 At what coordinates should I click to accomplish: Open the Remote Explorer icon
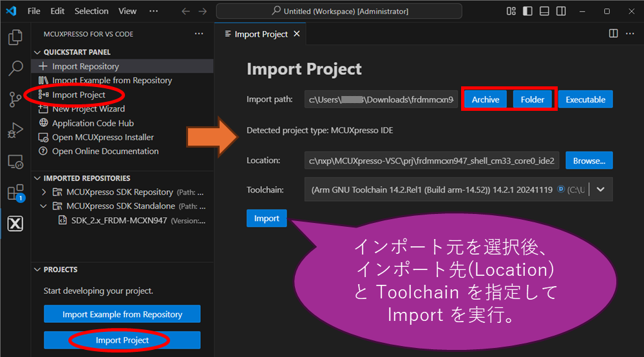coord(15,161)
